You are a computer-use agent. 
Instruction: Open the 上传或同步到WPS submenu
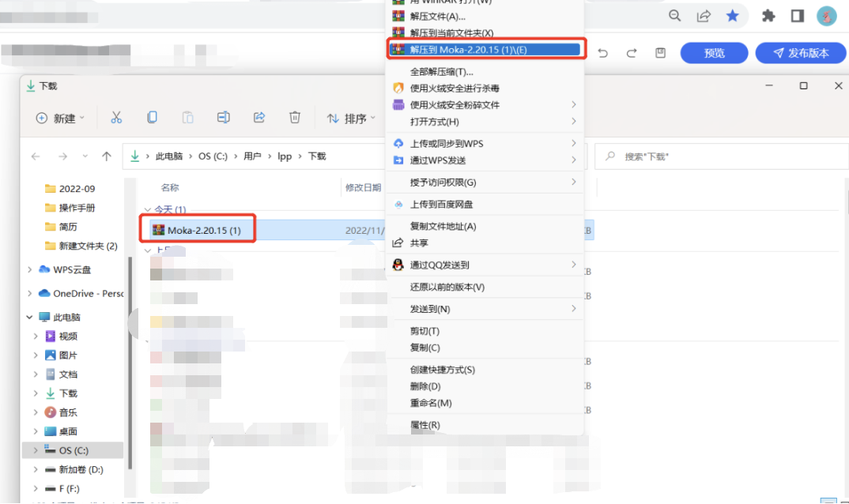[x=485, y=144]
